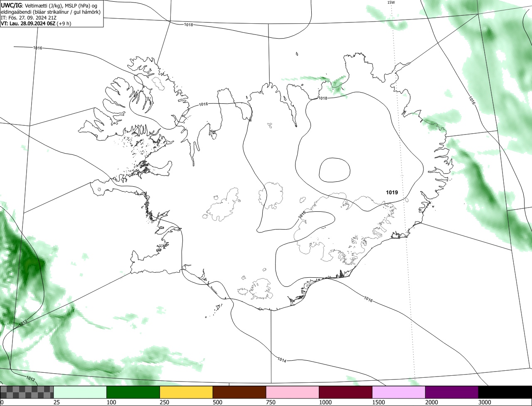Choose the yellow 250–500 legend swatch
The width and height of the screenshot is (532, 406).
[187, 392]
